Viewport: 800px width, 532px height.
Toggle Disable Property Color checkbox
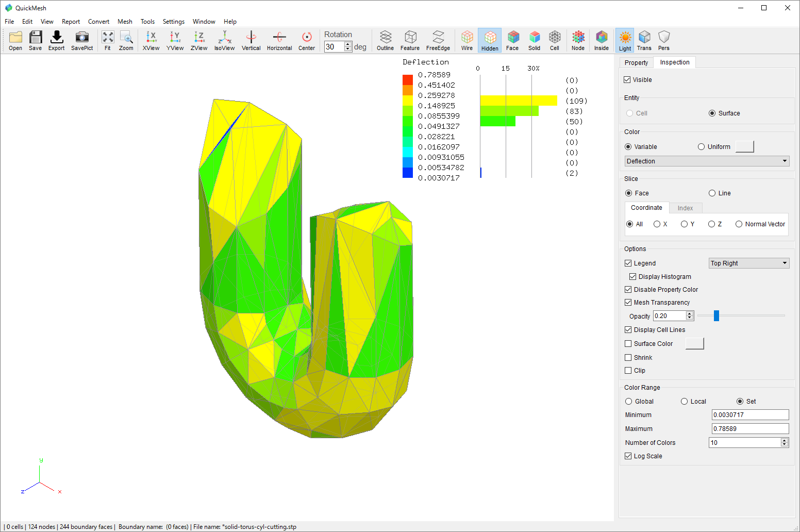pyautogui.click(x=628, y=290)
